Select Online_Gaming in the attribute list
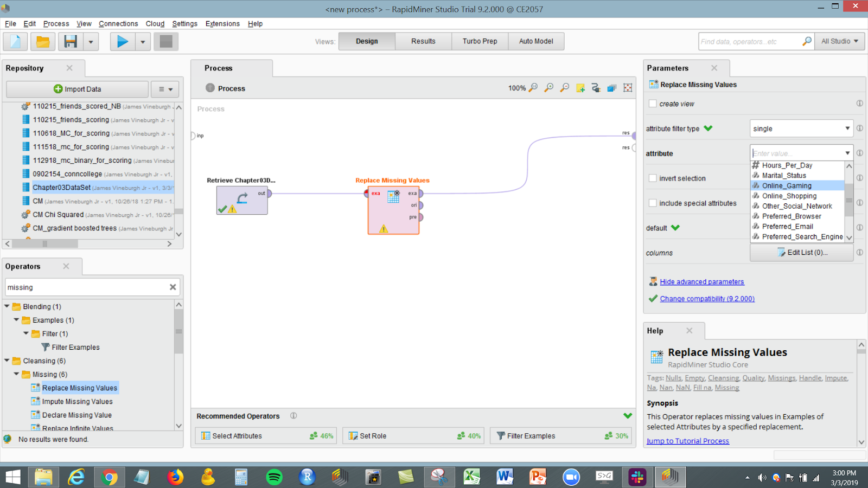The width and height of the screenshot is (868, 488). click(797, 185)
